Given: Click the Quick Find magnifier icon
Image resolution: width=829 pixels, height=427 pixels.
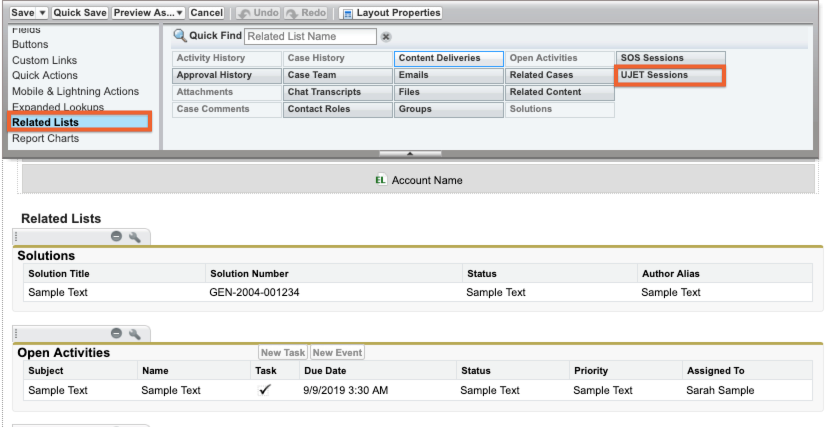Looking at the screenshot, I should point(181,36).
